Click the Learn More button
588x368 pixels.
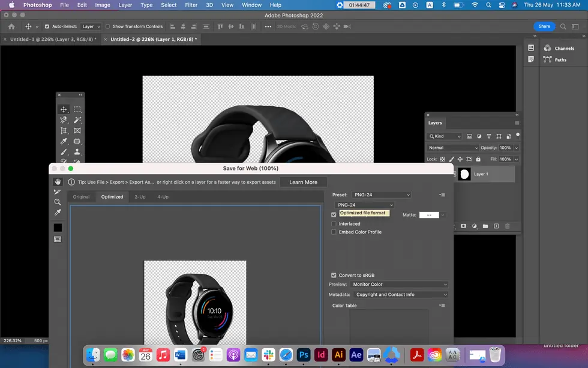[303, 182]
